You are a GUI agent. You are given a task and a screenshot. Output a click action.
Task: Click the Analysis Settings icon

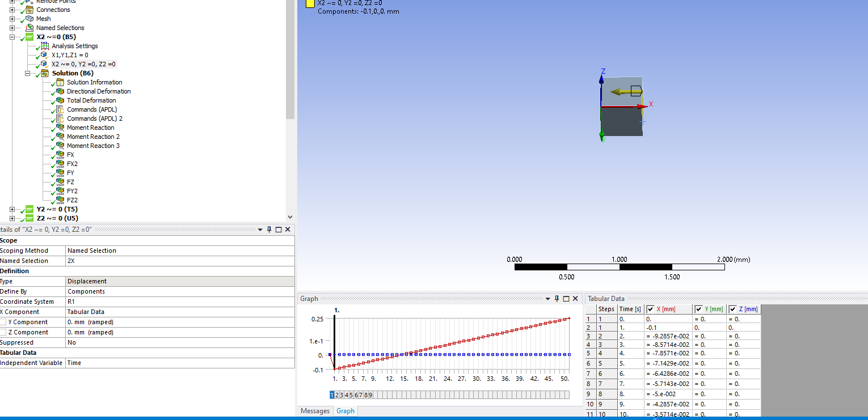tap(45, 46)
